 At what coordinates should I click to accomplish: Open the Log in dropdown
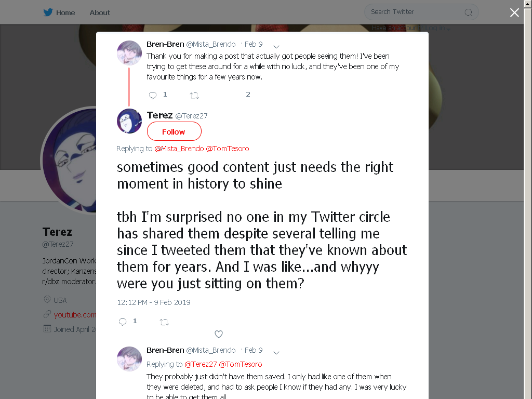coord(437,28)
